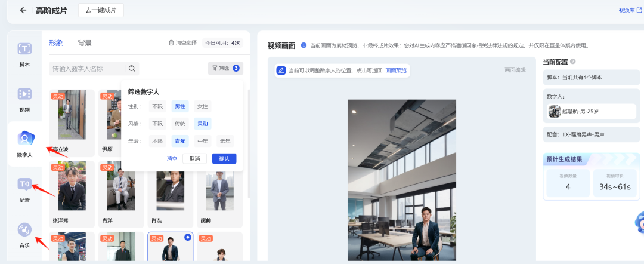Select 不限 for 风格 filter
The width and height of the screenshot is (644, 264).
click(x=157, y=124)
